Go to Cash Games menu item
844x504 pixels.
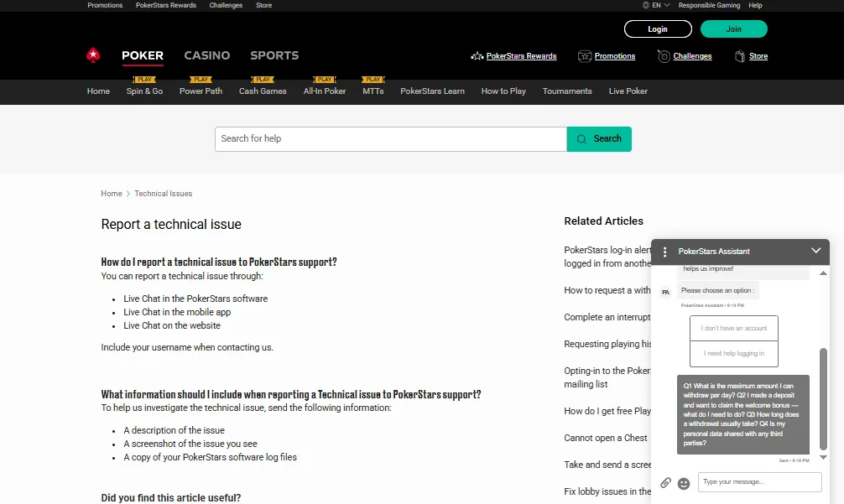pos(263,91)
